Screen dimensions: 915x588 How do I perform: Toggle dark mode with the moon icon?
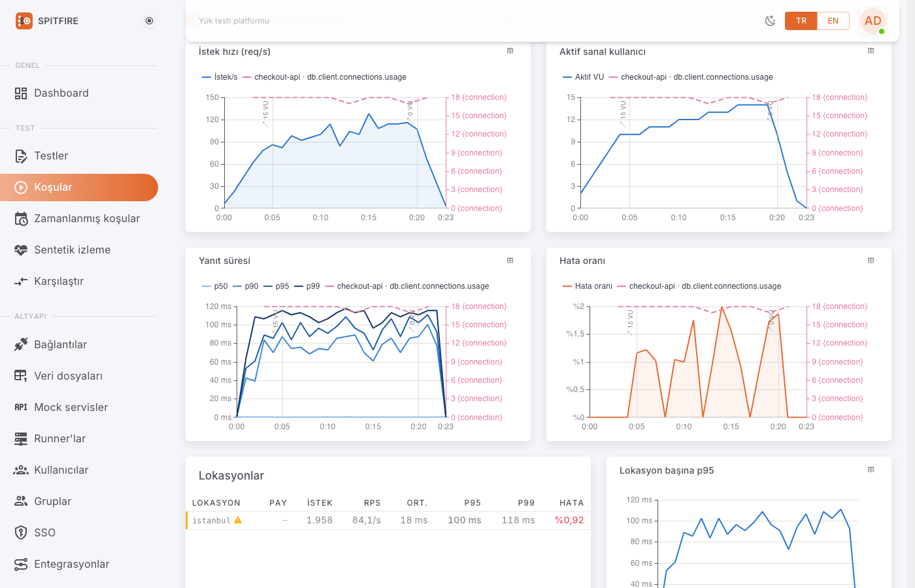pyautogui.click(x=771, y=21)
